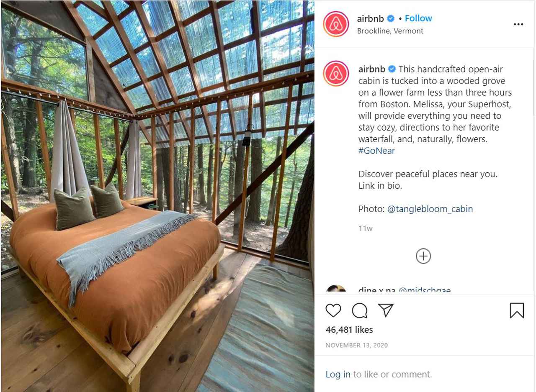Open the airbnb username in the caption

372,69
